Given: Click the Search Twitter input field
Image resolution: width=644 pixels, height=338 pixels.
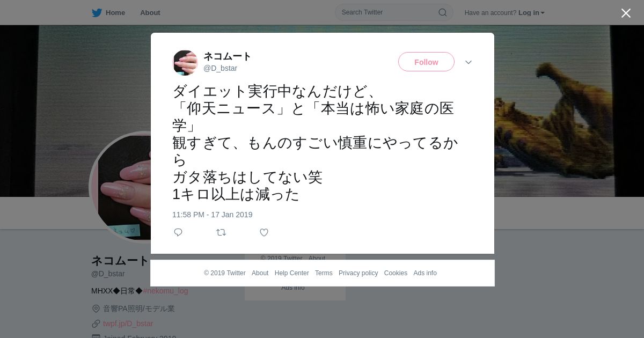Looking at the screenshot, I should (394, 12).
